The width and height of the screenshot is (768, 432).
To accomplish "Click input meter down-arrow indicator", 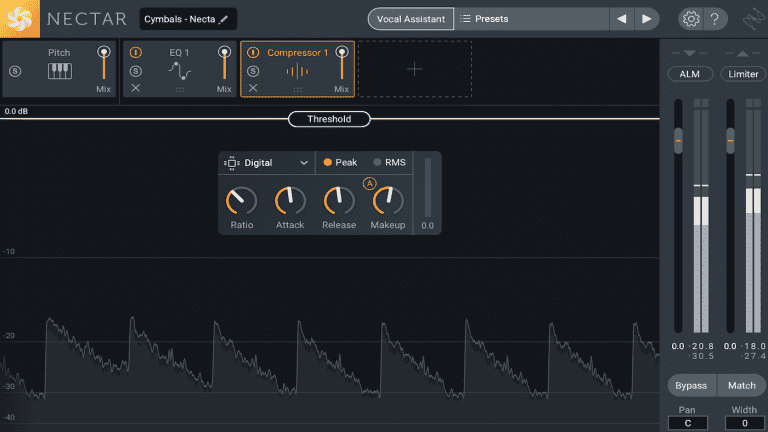I will click(x=690, y=53).
